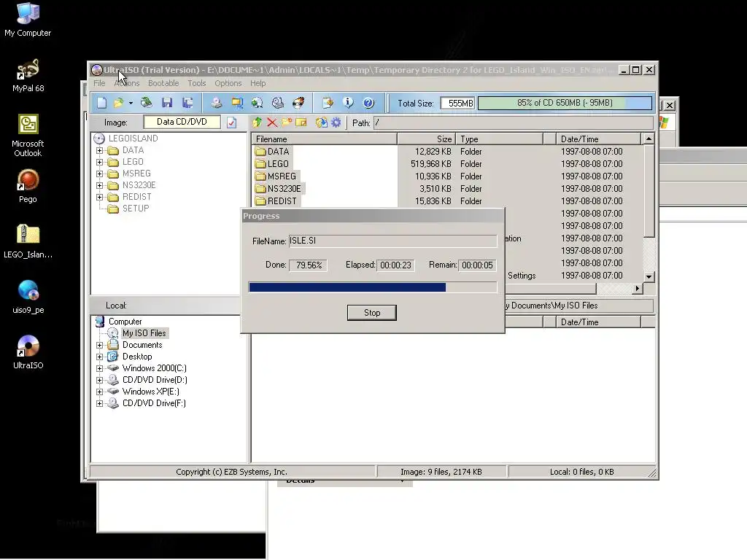Click the Mount to Virtual Drive icon
The width and height of the screenshot is (747, 560).
click(x=278, y=103)
